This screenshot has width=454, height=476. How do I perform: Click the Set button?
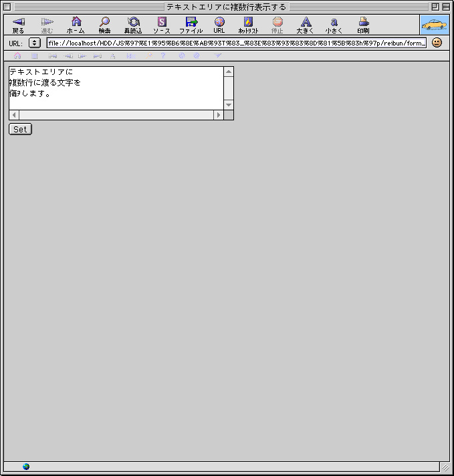click(x=20, y=129)
